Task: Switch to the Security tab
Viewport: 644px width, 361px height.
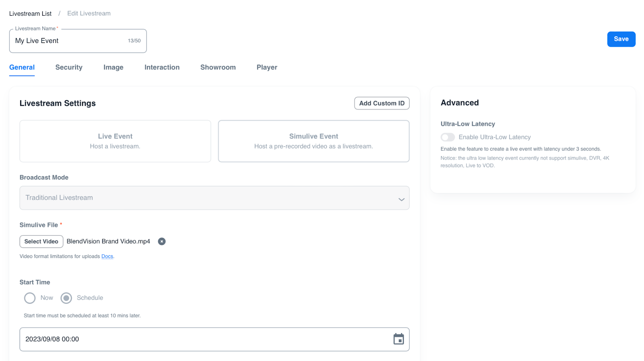Action: pyautogui.click(x=69, y=67)
